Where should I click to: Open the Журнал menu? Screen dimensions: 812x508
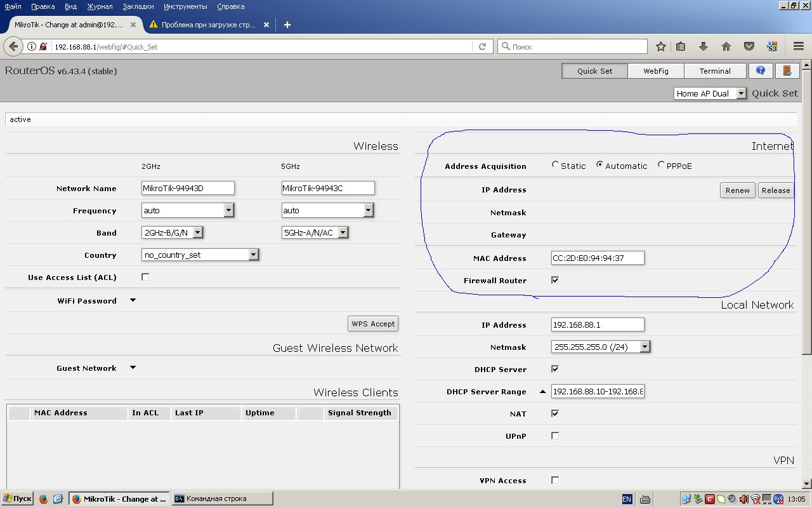[100, 6]
